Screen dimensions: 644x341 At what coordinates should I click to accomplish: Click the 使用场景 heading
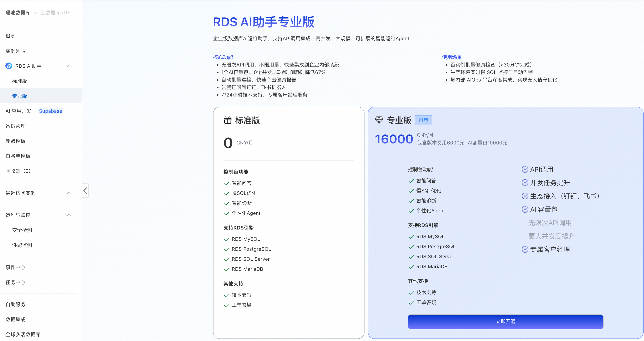coord(452,57)
